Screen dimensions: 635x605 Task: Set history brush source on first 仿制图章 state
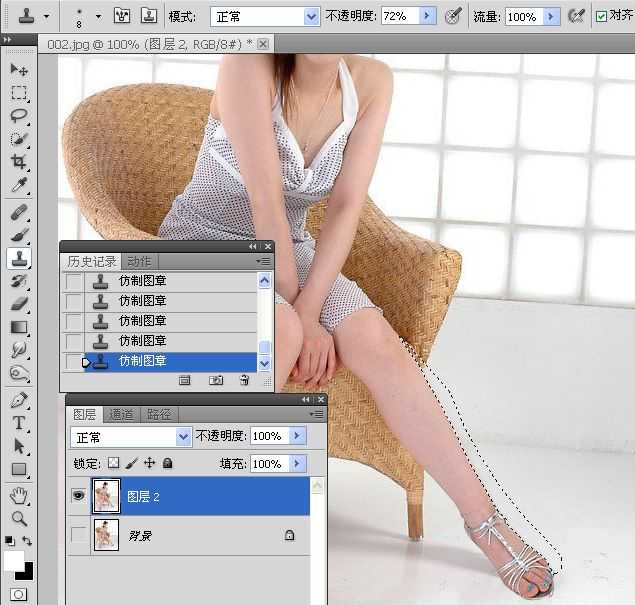click(x=74, y=281)
